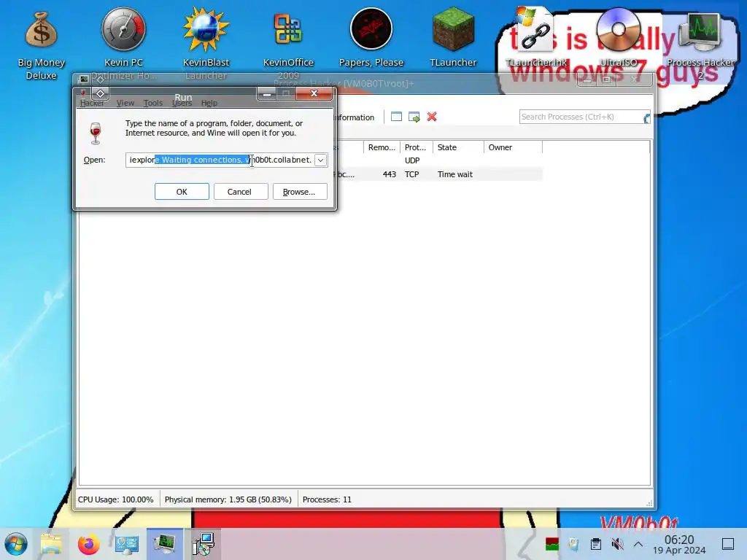
Task: Switch to Process Hacker taskbar entry
Action: coord(164,544)
